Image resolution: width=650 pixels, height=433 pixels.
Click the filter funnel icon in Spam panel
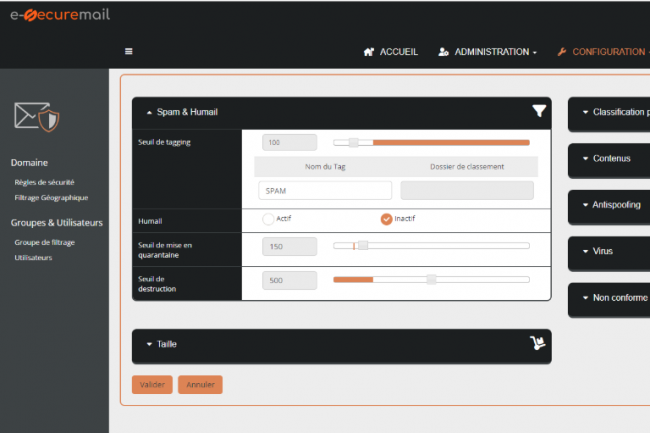(x=539, y=111)
